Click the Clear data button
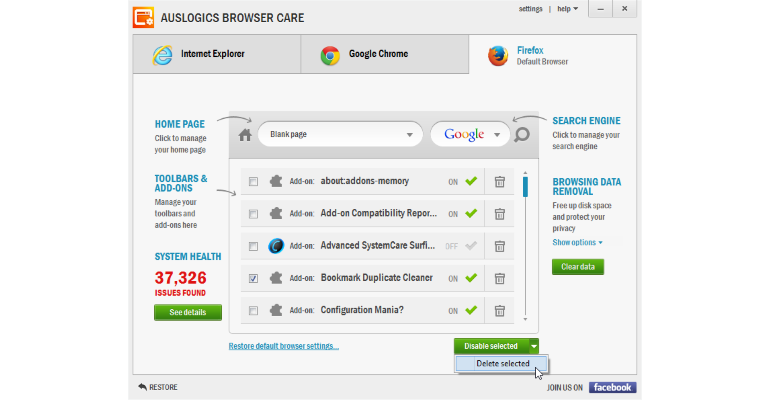 pyautogui.click(x=578, y=267)
